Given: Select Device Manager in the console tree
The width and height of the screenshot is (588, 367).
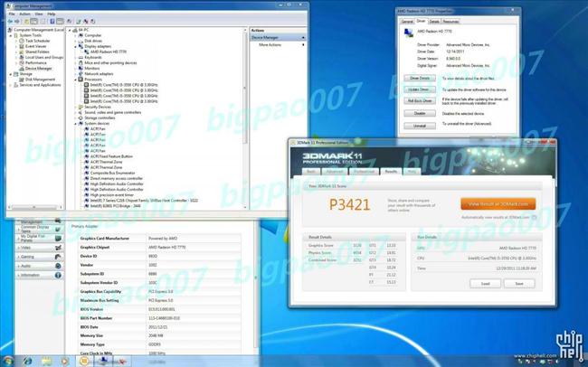Looking at the screenshot, I should pos(38,69).
